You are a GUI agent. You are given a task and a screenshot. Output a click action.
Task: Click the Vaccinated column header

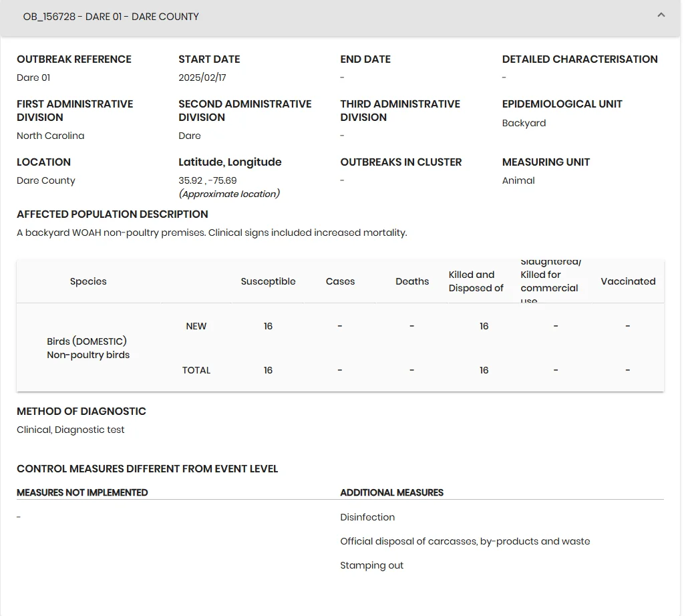click(x=628, y=281)
